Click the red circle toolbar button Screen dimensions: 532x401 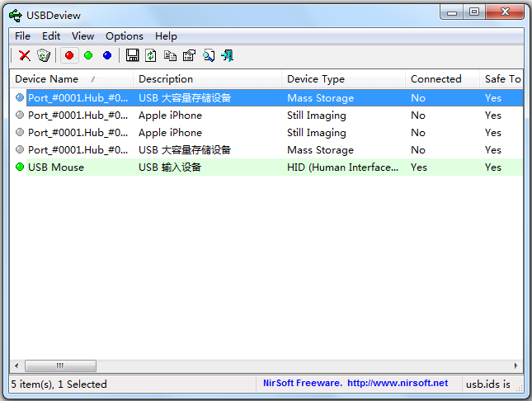[69, 55]
